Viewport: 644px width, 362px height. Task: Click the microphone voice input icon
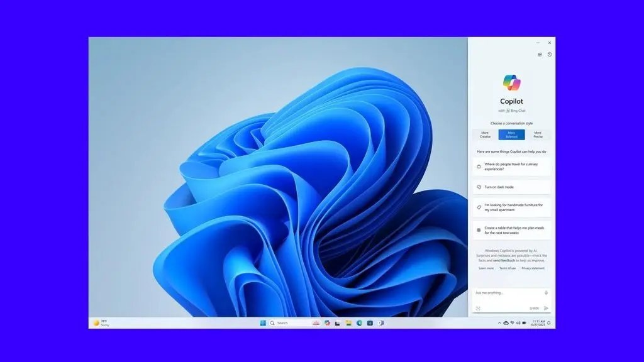coord(546,293)
